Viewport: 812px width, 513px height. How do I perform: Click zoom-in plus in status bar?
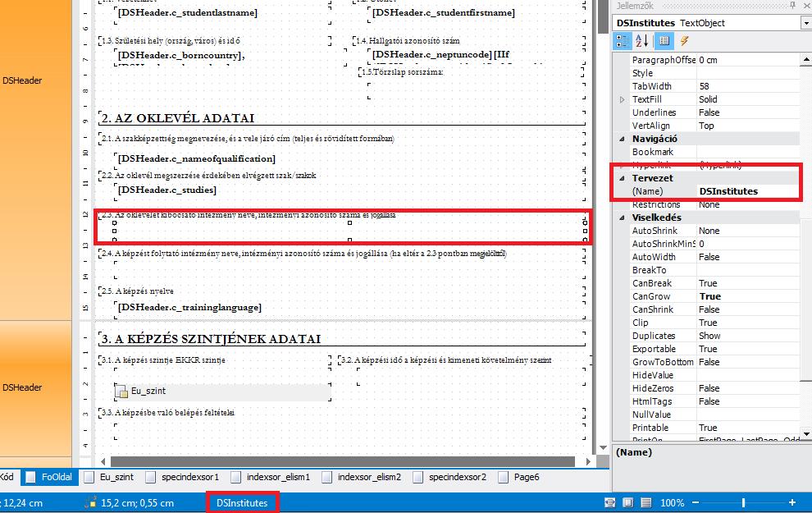(x=791, y=502)
